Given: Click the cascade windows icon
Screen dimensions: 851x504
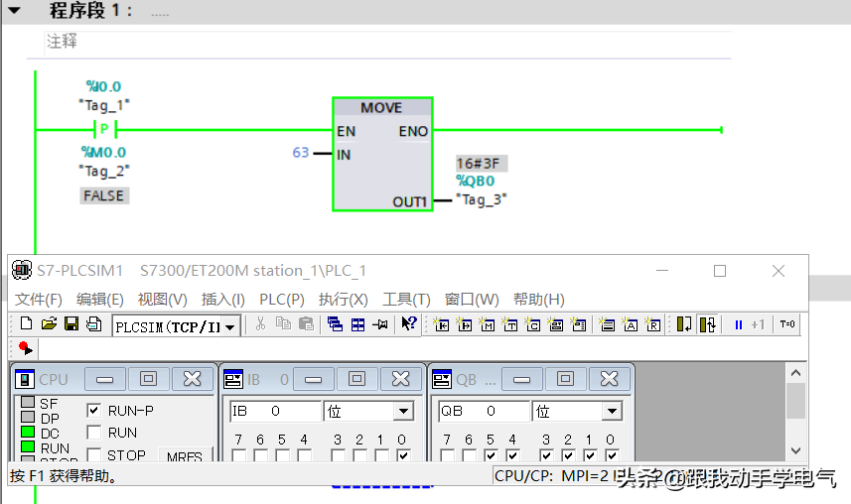Looking at the screenshot, I should 335,324.
